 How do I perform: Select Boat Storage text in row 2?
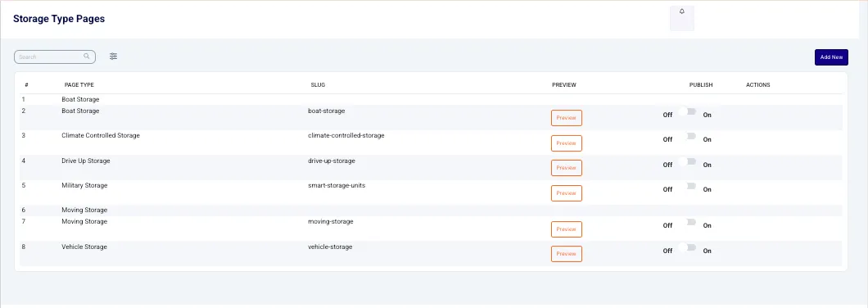coord(80,111)
